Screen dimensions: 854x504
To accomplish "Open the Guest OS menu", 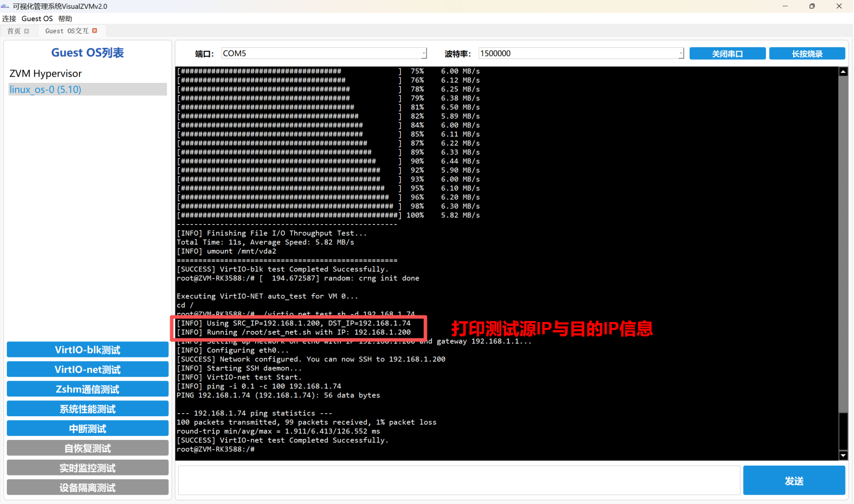I will pyautogui.click(x=37, y=19).
